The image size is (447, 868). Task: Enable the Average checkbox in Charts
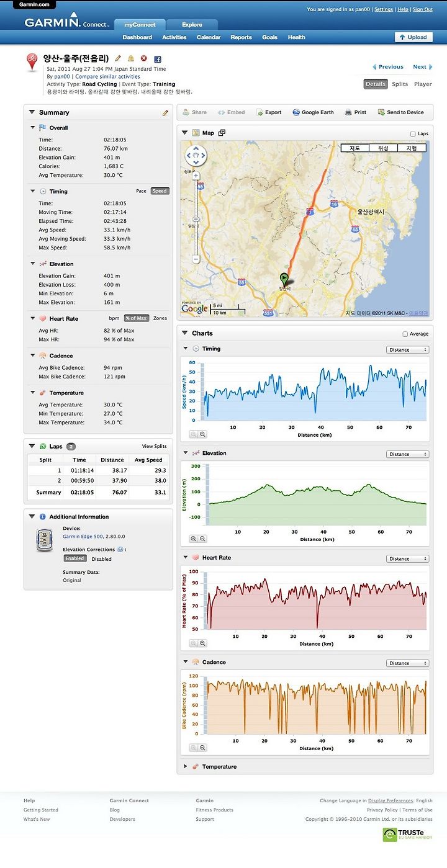[x=406, y=334]
